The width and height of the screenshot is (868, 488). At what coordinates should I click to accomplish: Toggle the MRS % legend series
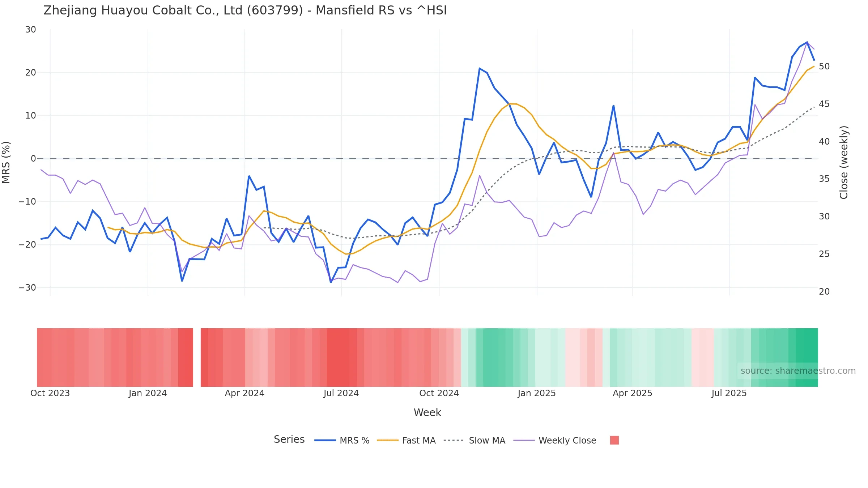(x=342, y=440)
